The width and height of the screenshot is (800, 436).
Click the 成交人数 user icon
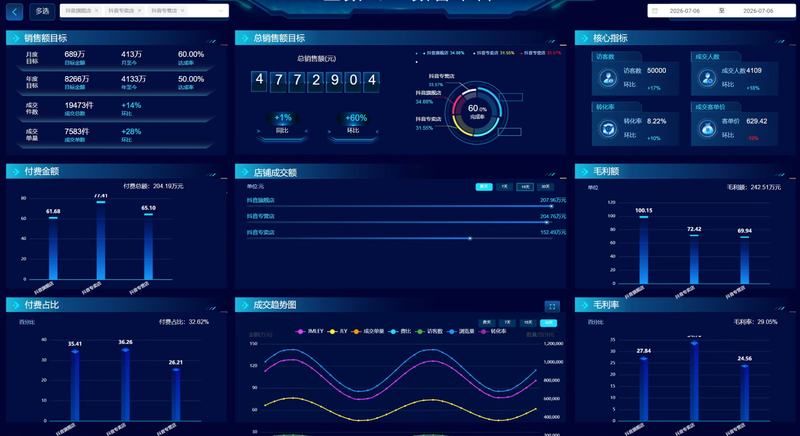pos(707,79)
